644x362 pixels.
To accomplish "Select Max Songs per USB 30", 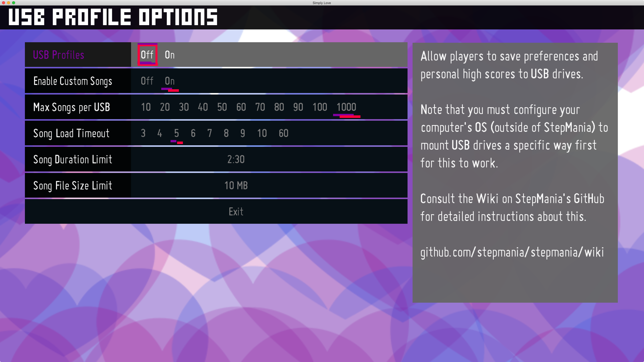I will pyautogui.click(x=184, y=107).
